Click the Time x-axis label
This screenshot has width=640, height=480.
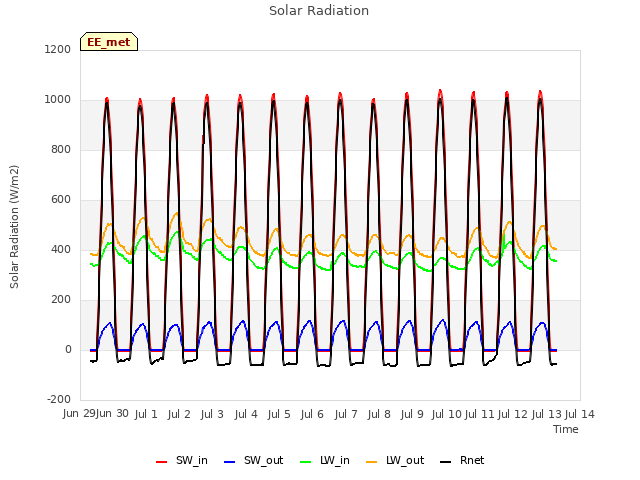coord(566,429)
